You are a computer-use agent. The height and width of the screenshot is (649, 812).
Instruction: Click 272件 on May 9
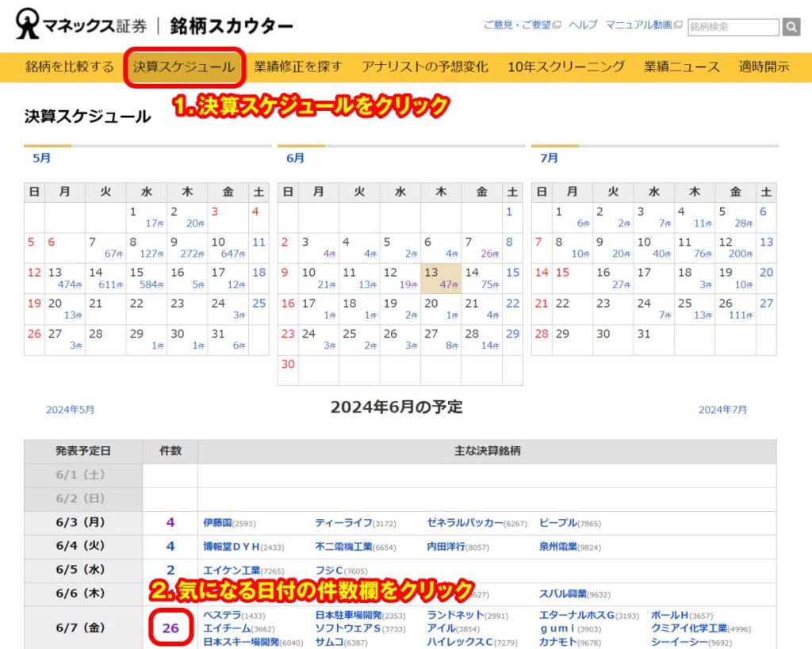click(x=192, y=254)
